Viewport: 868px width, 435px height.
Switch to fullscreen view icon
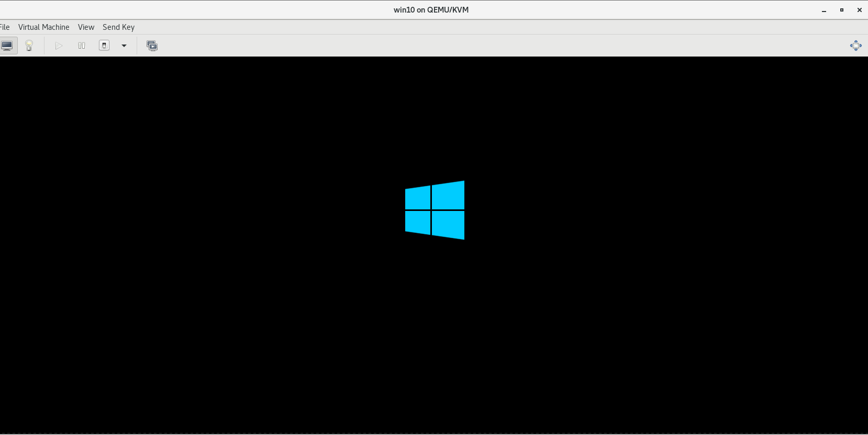click(856, 46)
